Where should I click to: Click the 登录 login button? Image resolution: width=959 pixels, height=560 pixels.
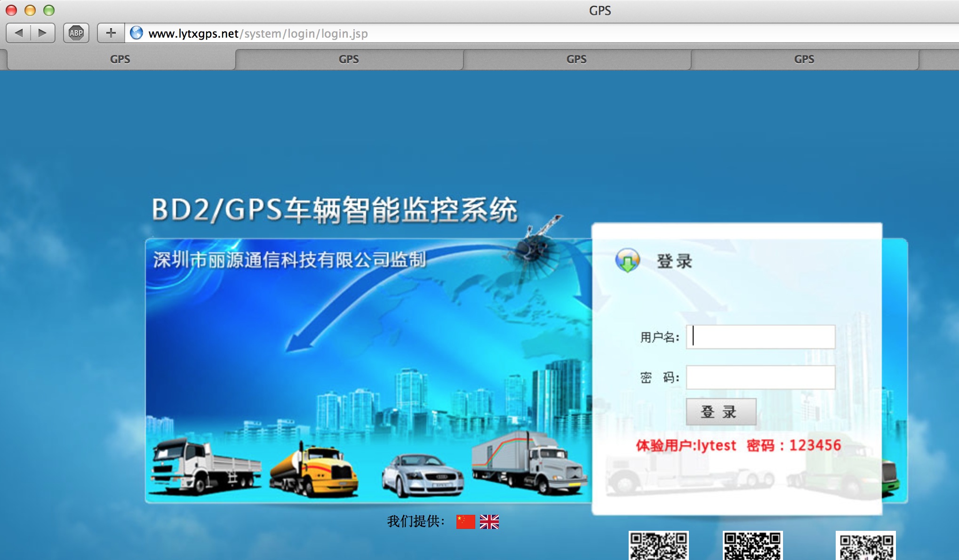pos(721,412)
